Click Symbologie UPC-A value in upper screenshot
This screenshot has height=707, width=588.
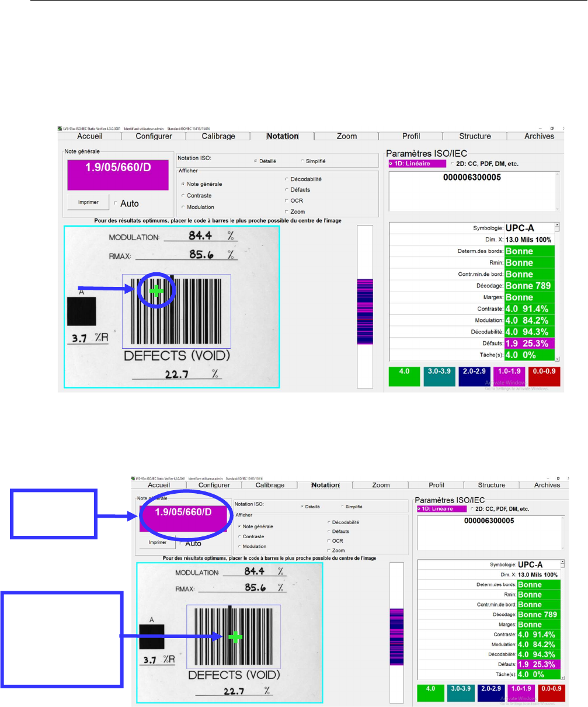coord(528,228)
